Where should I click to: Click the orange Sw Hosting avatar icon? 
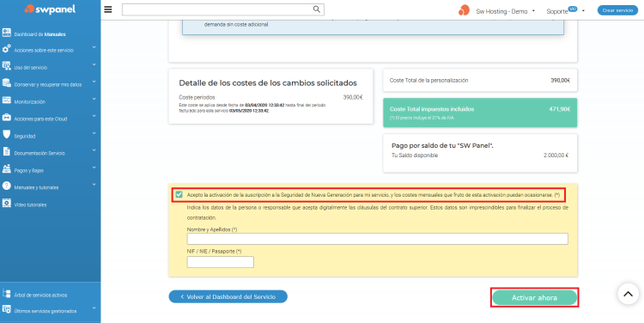click(464, 10)
